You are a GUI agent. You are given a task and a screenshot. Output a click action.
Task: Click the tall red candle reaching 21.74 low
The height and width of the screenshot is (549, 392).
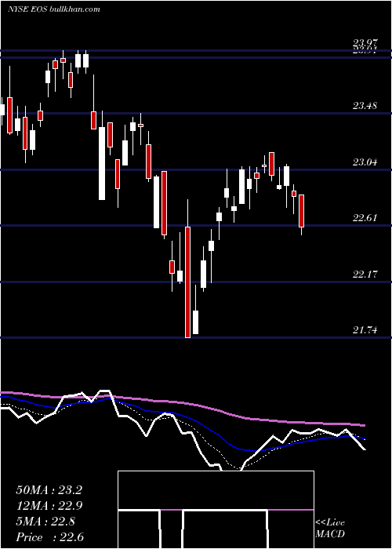[x=188, y=282]
